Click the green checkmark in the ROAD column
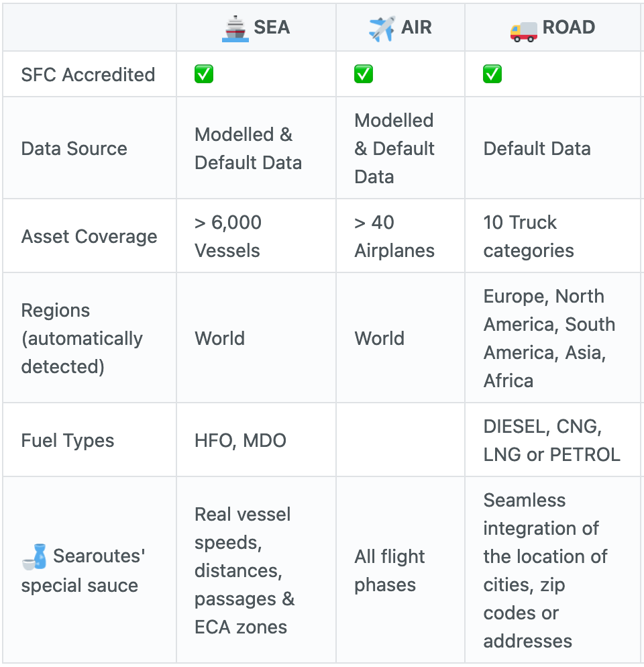 point(492,74)
